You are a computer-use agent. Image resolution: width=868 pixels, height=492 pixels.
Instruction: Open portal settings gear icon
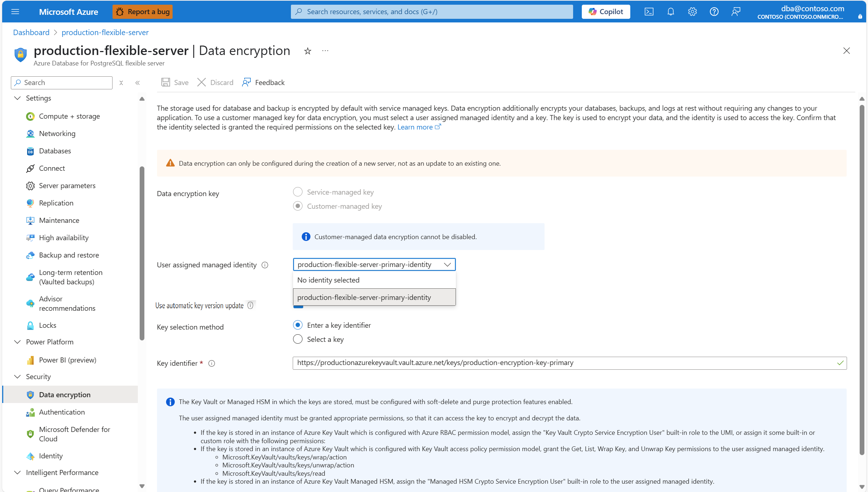click(x=692, y=12)
